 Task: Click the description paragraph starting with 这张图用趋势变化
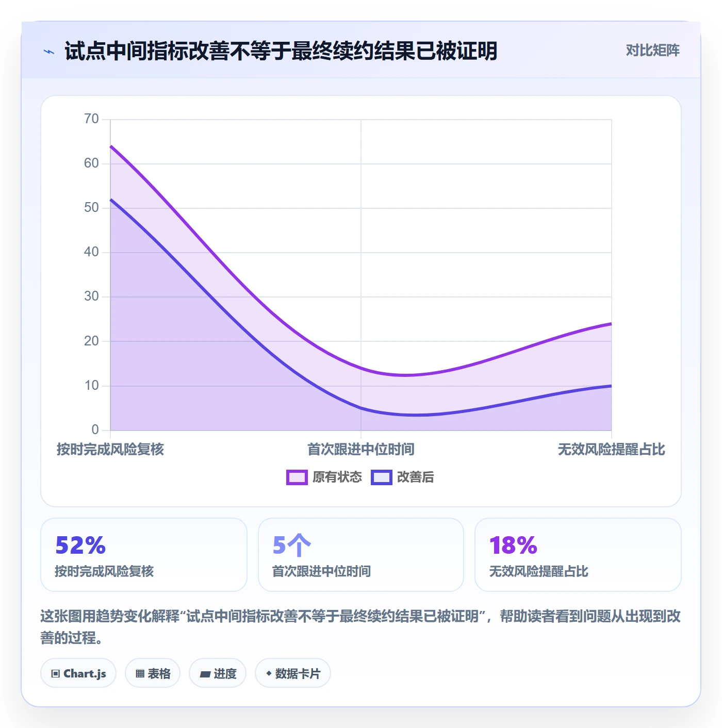pyautogui.click(x=360, y=627)
